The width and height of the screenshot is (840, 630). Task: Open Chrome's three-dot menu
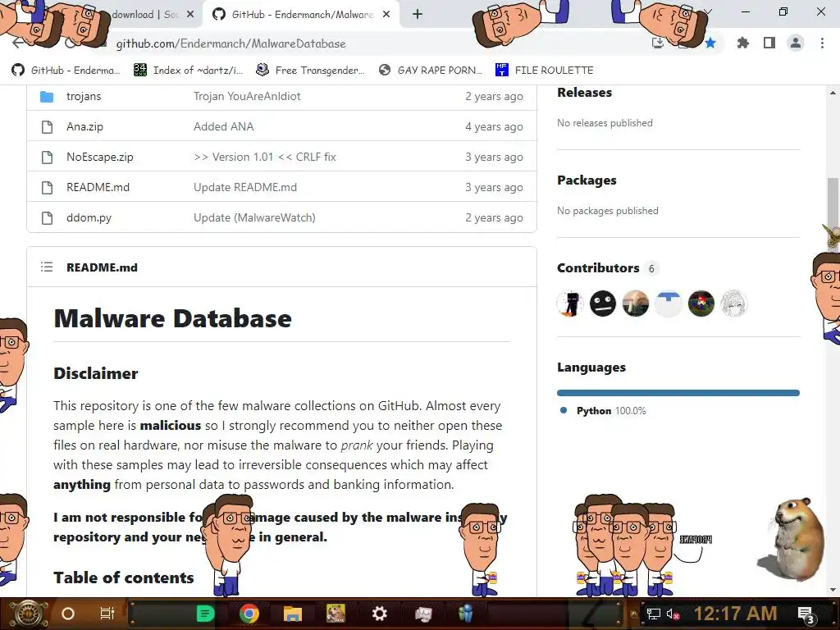pyautogui.click(x=822, y=43)
